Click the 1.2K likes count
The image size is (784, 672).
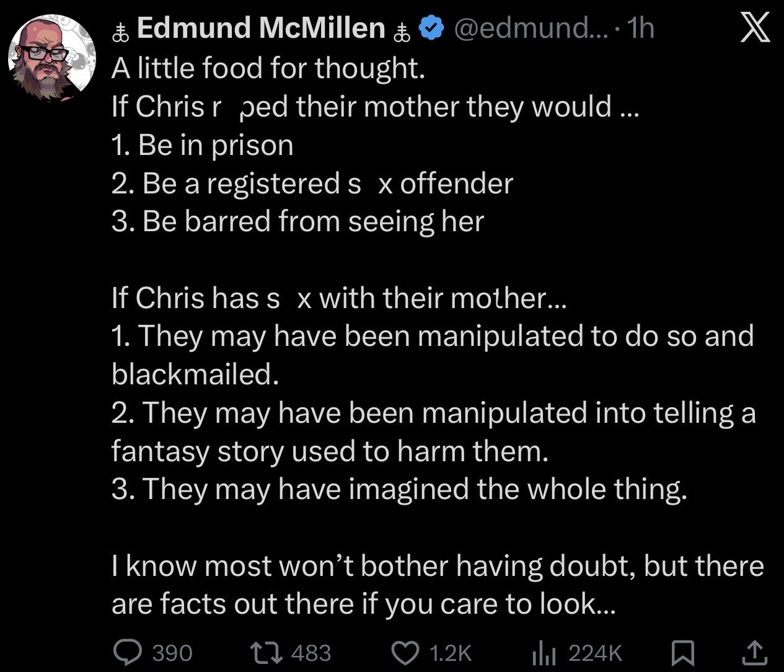pos(451,653)
